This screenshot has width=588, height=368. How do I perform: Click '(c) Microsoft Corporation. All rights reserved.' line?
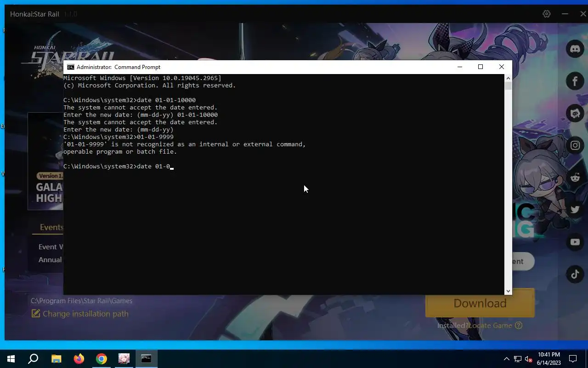(x=150, y=85)
